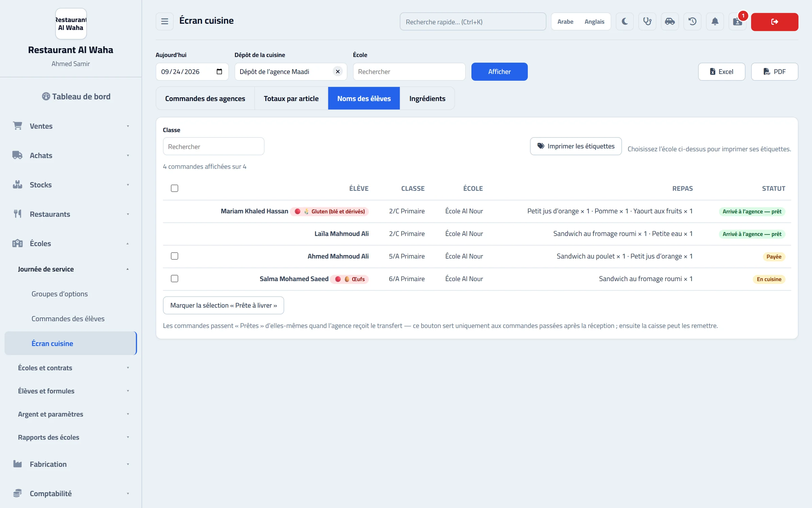Expand the Ventes menu arrow

pos(128,126)
